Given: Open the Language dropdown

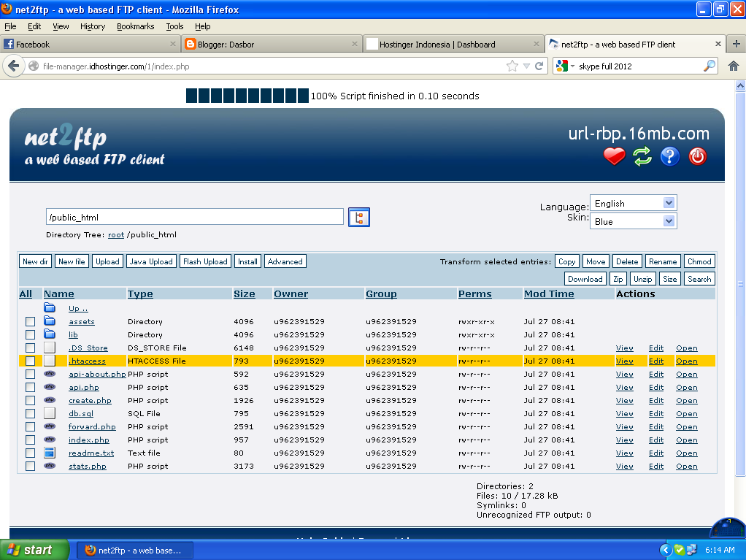Looking at the screenshot, I should tap(633, 203).
